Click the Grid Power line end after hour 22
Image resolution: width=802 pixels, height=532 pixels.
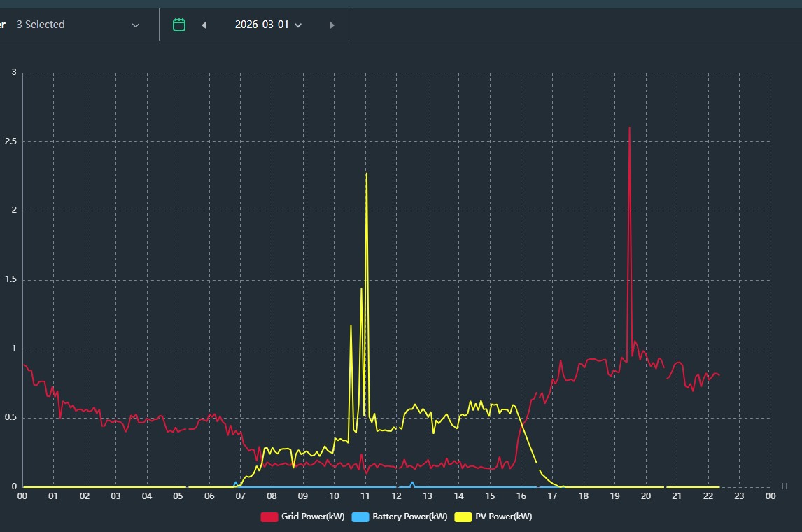(718, 376)
